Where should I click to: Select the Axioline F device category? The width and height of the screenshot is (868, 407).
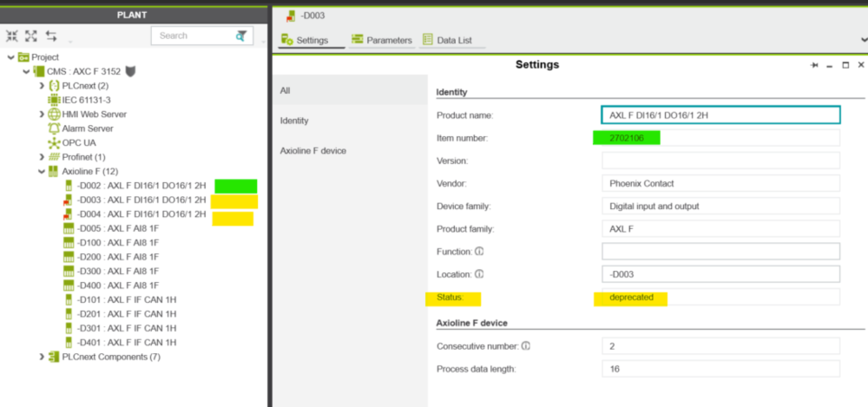(312, 151)
